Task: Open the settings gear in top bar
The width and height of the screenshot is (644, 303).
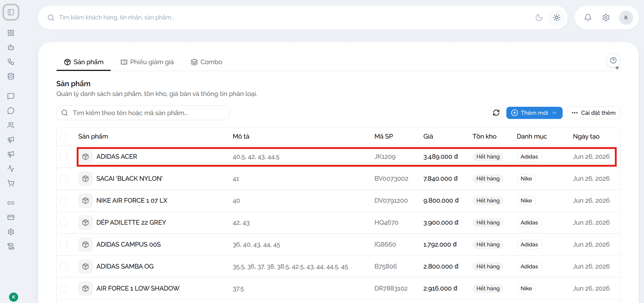Action: pos(606,17)
